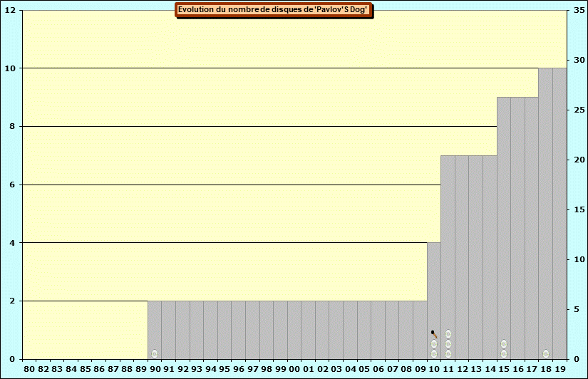Click the gray bar for year 05

(364, 330)
